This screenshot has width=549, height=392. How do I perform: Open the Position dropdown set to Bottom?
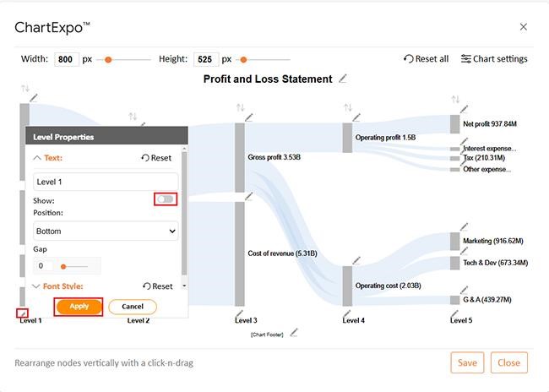(106, 231)
